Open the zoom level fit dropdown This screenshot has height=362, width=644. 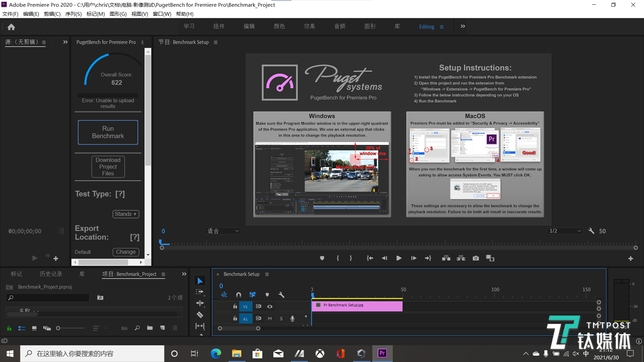[223, 231]
